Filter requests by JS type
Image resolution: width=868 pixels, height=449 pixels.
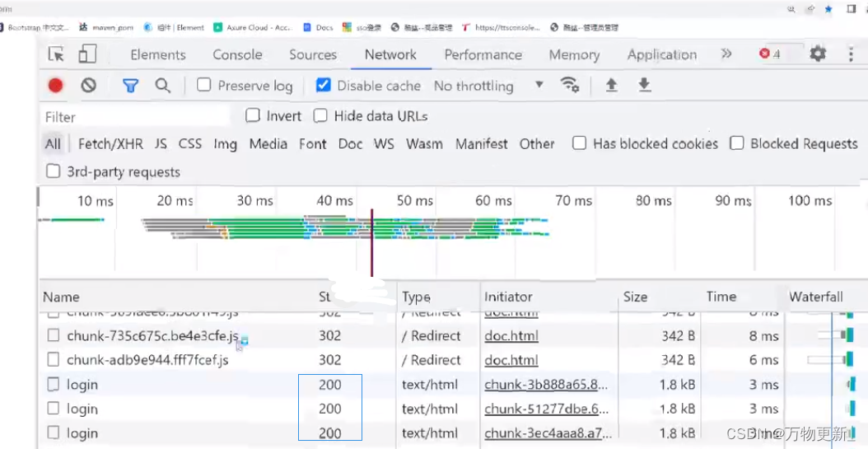coord(161,144)
